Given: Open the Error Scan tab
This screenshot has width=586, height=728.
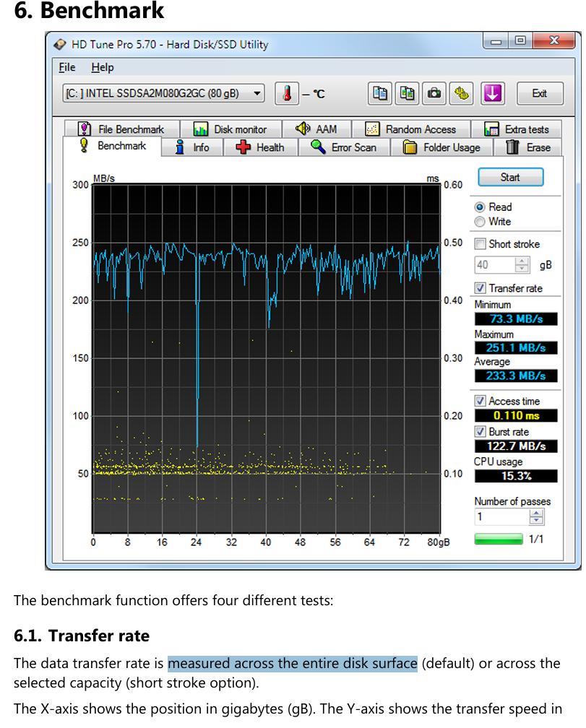Looking at the screenshot, I should click(x=344, y=147).
